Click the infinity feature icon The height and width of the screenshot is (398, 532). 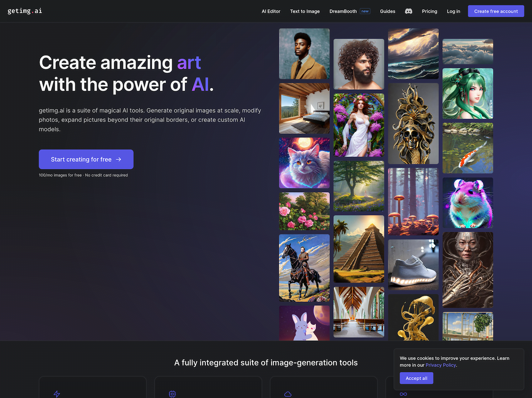pyautogui.click(x=403, y=394)
